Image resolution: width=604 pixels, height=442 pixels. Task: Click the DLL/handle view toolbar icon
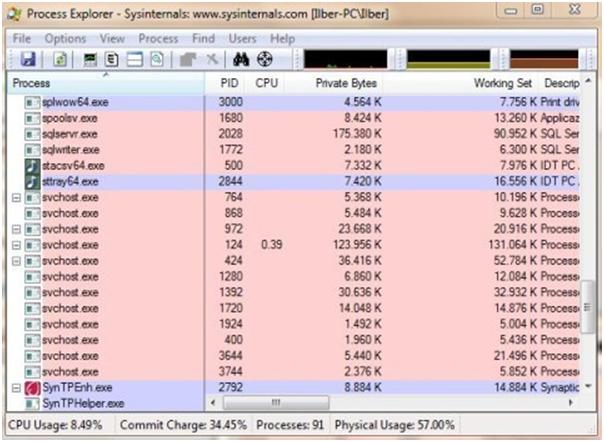click(x=157, y=59)
